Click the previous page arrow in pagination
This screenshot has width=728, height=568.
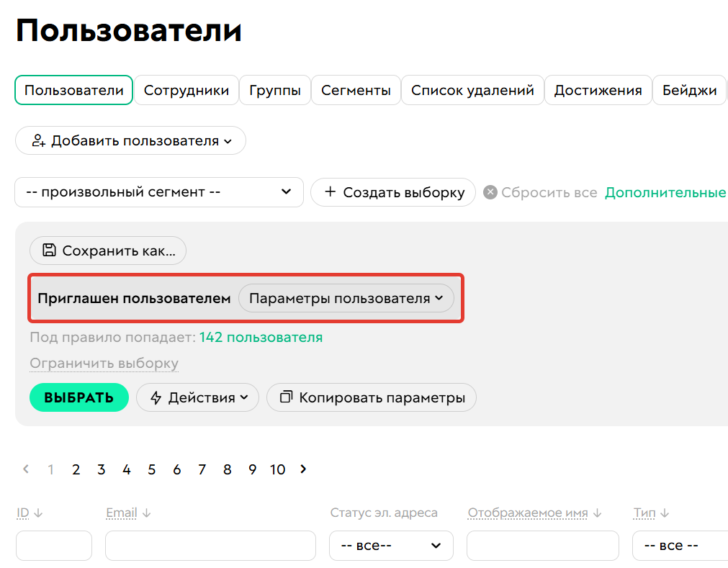[x=25, y=469]
